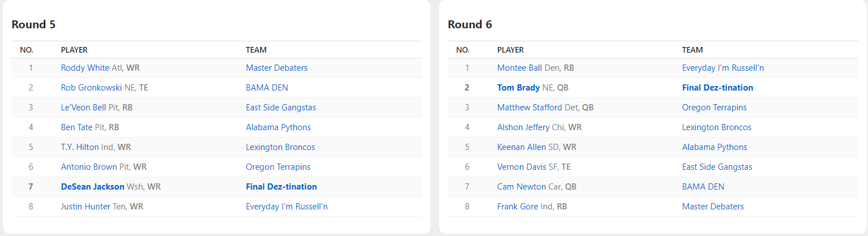Open Antonio Brown's player page

click(x=89, y=167)
